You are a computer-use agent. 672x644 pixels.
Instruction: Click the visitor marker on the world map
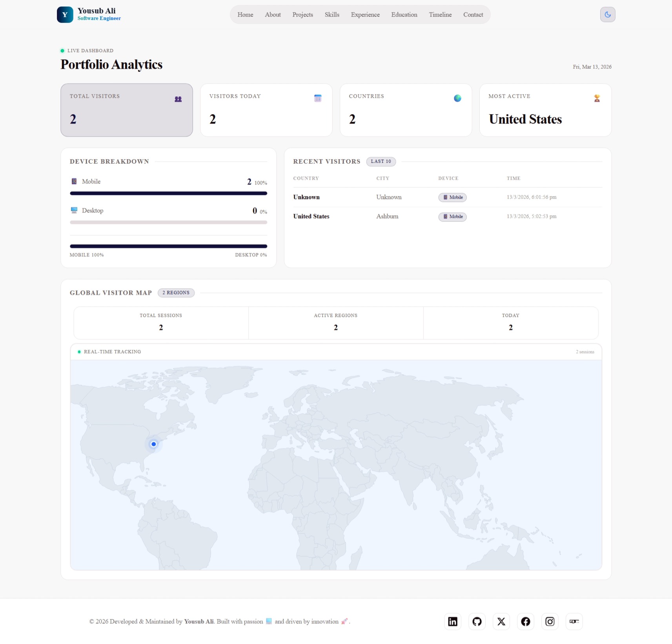pos(153,444)
